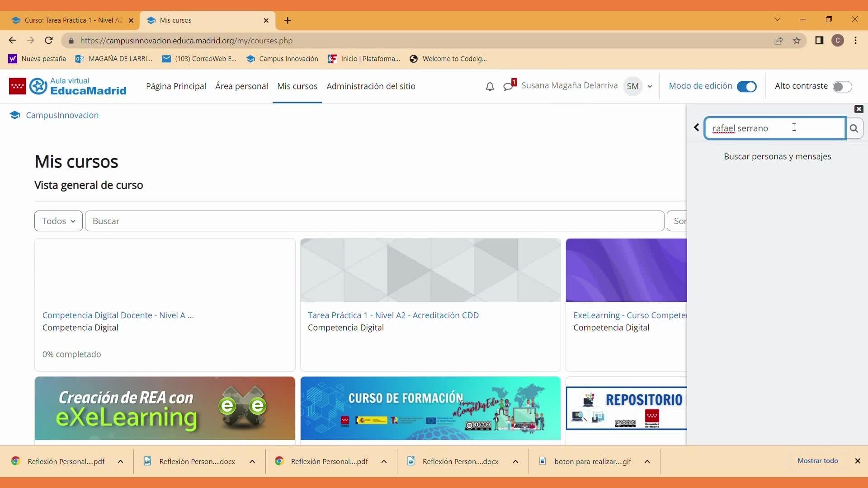Image resolution: width=868 pixels, height=488 pixels.
Task: Click the back arrow in messaging drawer
Action: click(x=696, y=128)
